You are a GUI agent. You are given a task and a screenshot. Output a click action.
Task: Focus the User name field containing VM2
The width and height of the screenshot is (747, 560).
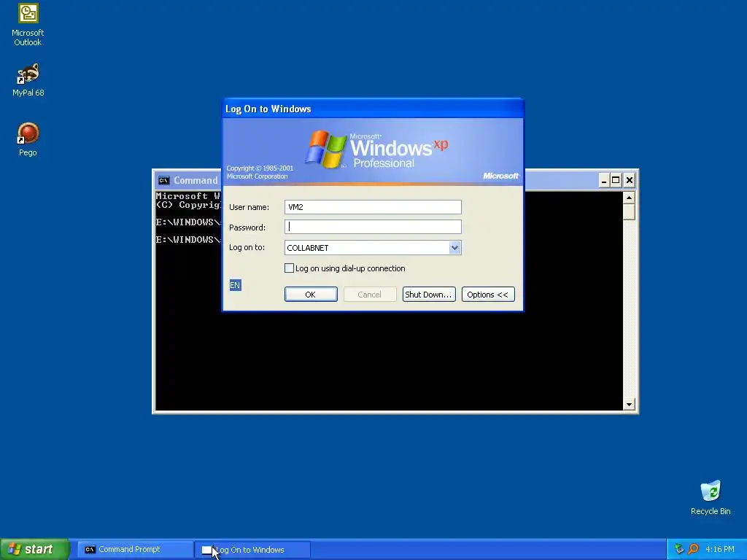pos(373,207)
